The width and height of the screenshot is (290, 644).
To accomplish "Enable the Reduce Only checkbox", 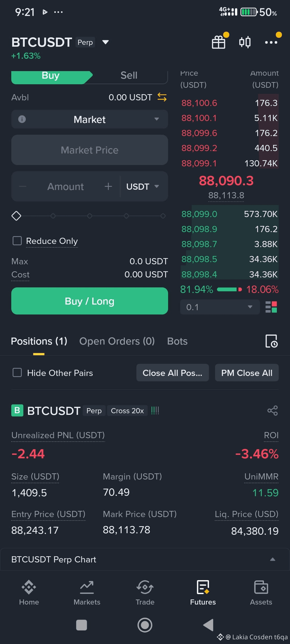I will tap(17, 241).
